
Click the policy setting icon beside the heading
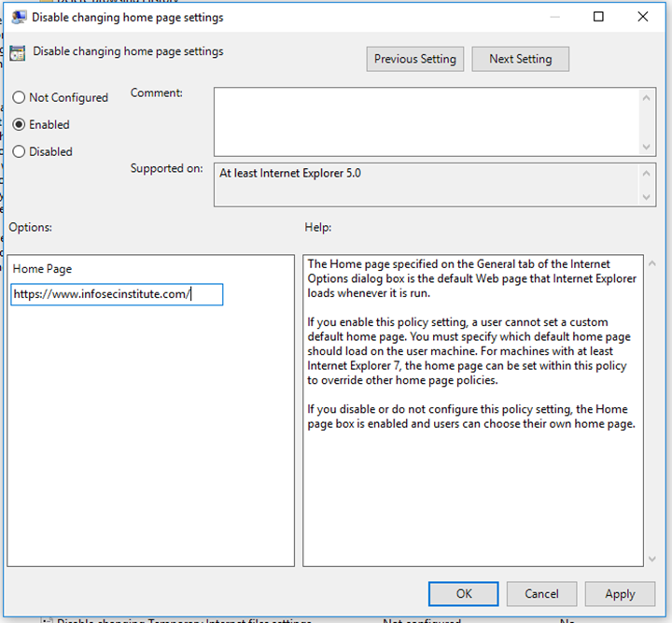tap(18, 53)
